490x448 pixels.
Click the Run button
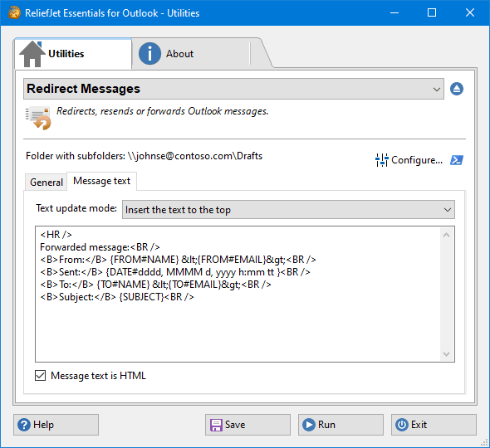pos(341,425)
